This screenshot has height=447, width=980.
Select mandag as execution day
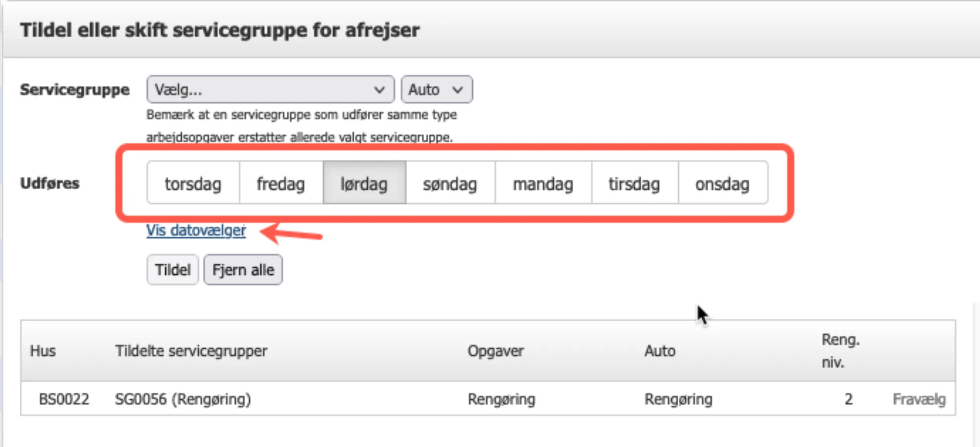pyautogui.click(x=543, y=183)
